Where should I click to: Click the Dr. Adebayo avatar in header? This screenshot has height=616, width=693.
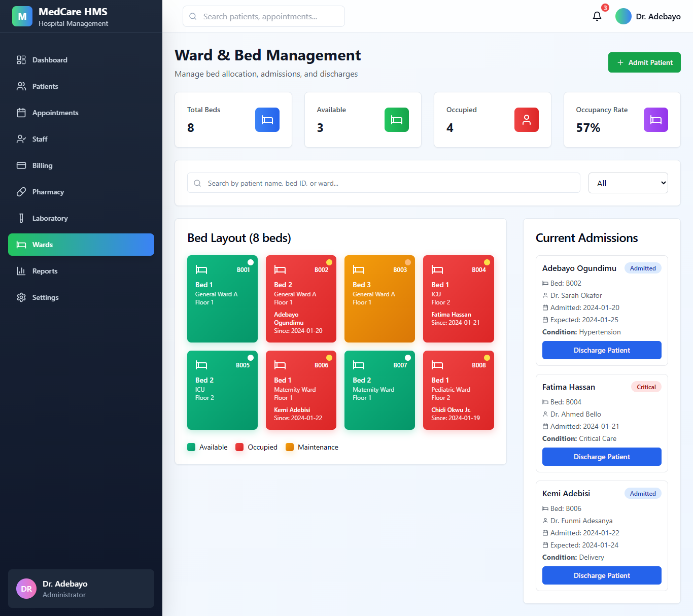tap(623, 16)
